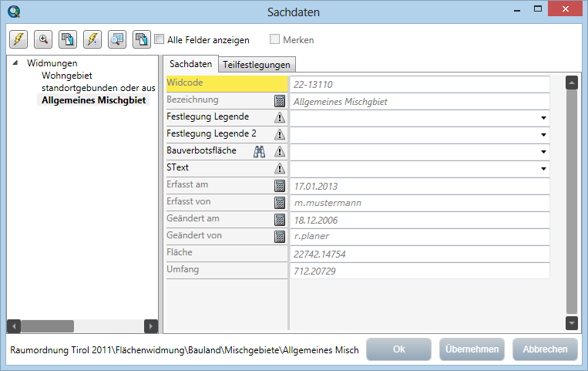This screenshot has height=371, width=588.
Task: Click the tree horizontal scrollbar thumb
Action: [47, 326]
